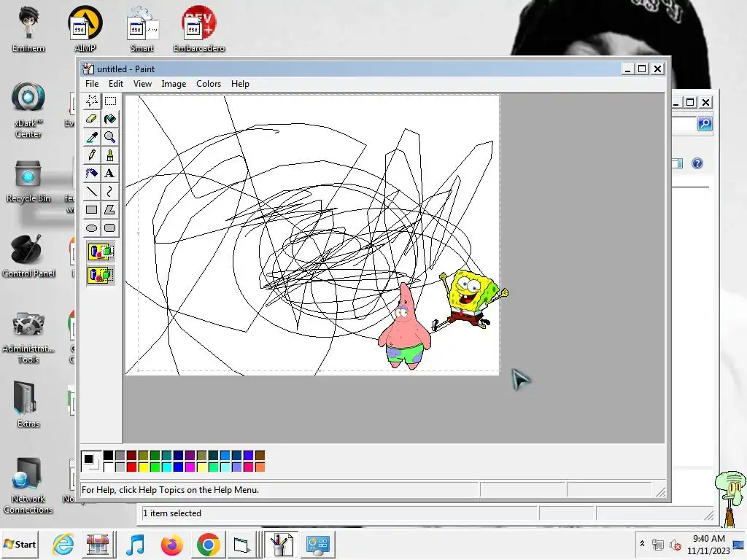Open the Smart desktop shortcut

(x=142, y=28)
